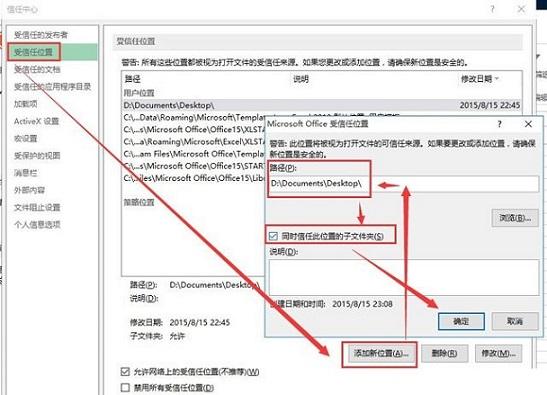Select the Roaming\Microsoft\Excel\XLSTART row
Viewport: 547px width, 395px height.
[x=194, y=142]
